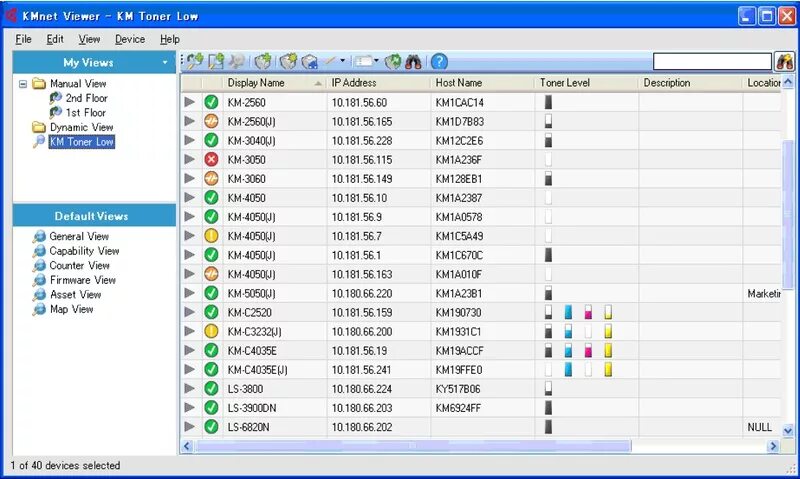Click the cyan toner swatch for KM-C2520
The width and height of the screenshot is (800, 479).
coord(568,312)
